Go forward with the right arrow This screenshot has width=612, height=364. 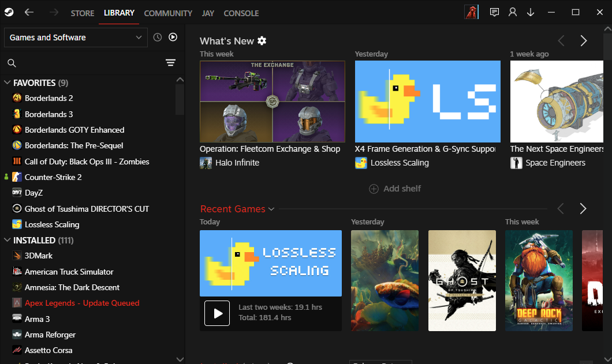[x=54, y=13]
